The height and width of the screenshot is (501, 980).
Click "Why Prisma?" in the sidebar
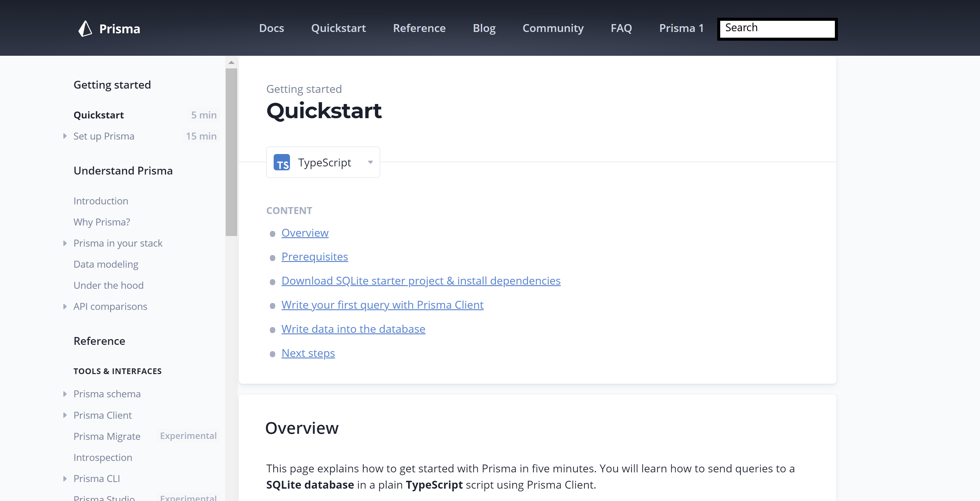pyautogui.click(x=102, y=222)
